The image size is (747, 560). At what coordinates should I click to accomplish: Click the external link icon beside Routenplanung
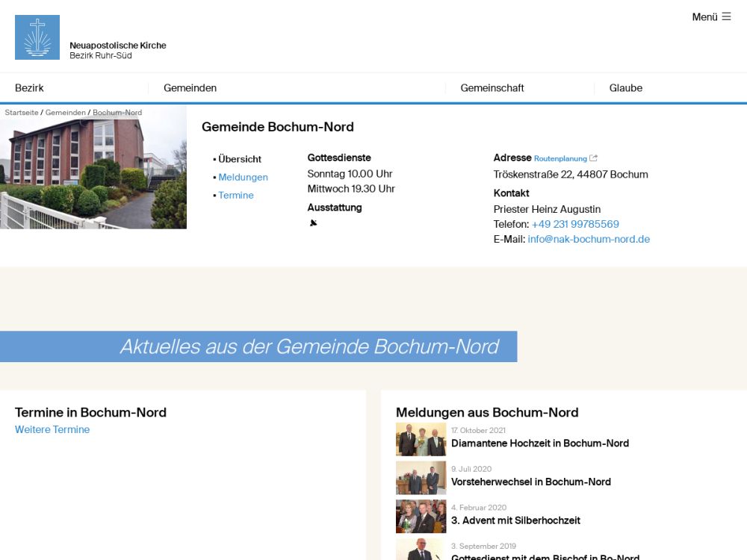[x=594, y=158]
